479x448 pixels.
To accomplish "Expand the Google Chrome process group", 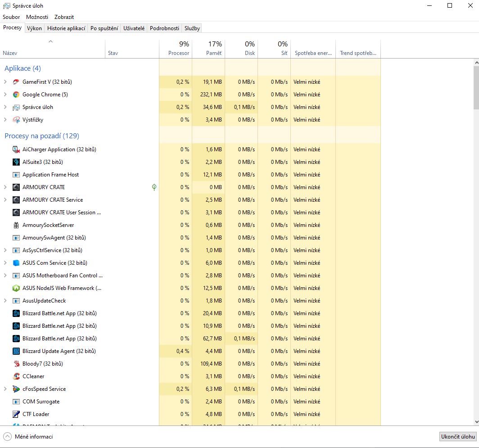I will coord(5,95).
